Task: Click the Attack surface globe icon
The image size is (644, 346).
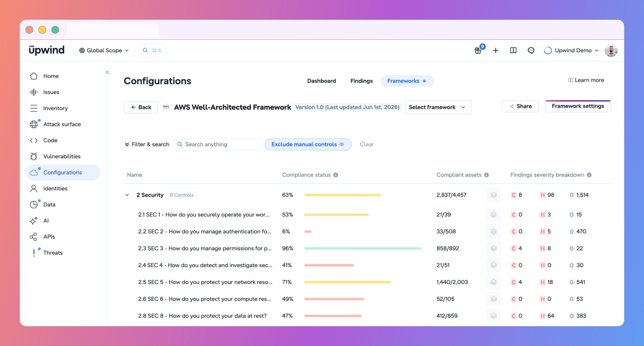Action: [34, 124]
